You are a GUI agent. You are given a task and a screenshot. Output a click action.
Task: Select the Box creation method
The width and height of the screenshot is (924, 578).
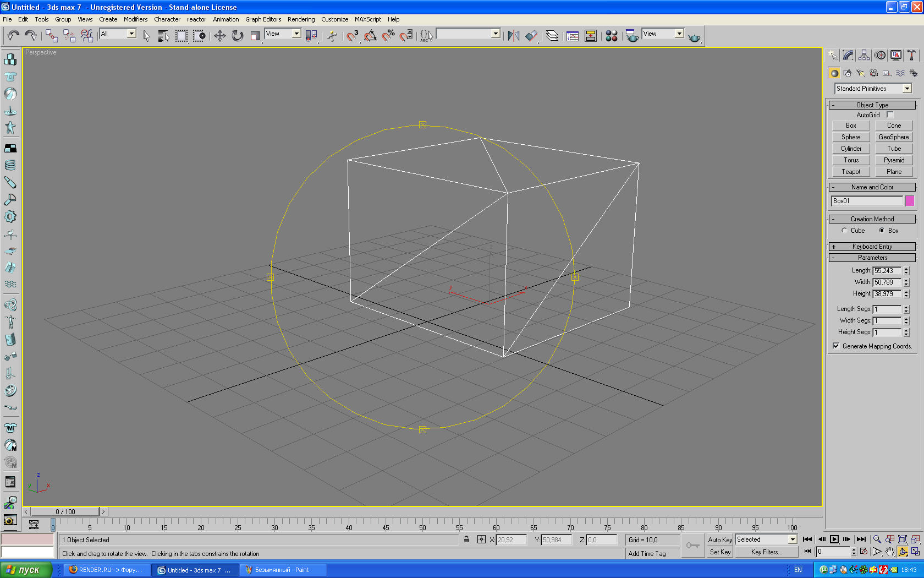click(882, 231)
